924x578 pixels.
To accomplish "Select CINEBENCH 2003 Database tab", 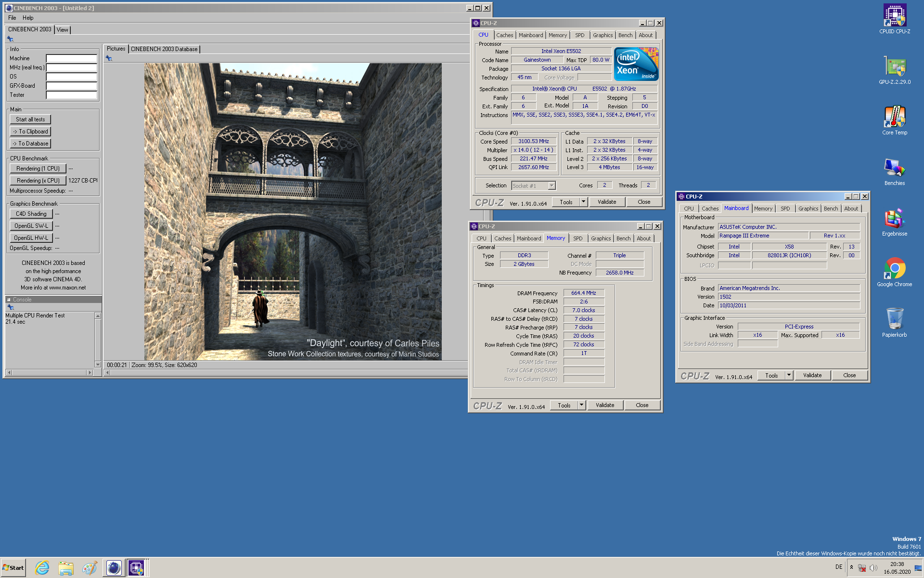I will click(164, 49).
